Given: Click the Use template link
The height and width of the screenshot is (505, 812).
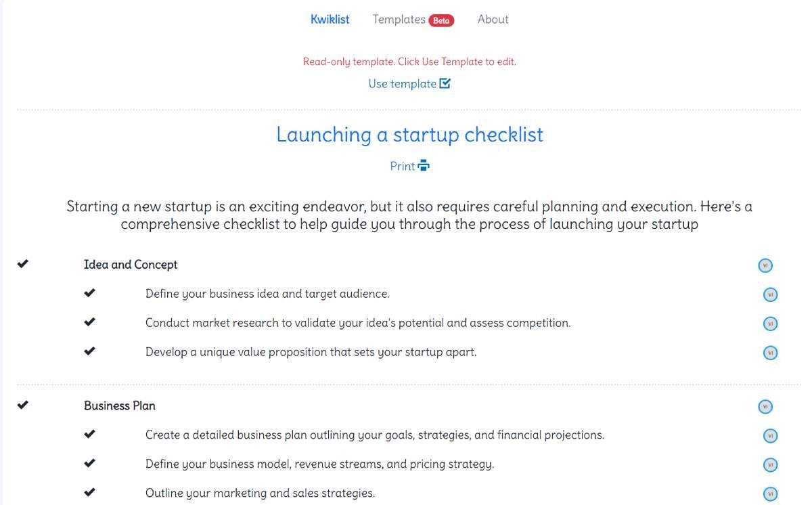Looking at the screenshot, I should click(x=403, y=83).
